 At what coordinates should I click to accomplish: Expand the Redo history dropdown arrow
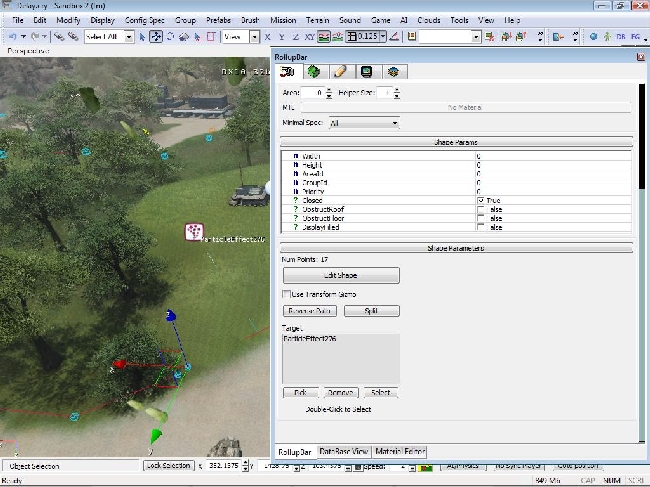[44, 37]
